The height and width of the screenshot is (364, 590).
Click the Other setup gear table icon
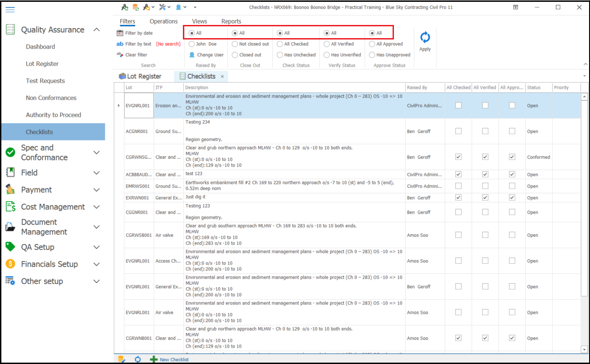tap(10, 281)
